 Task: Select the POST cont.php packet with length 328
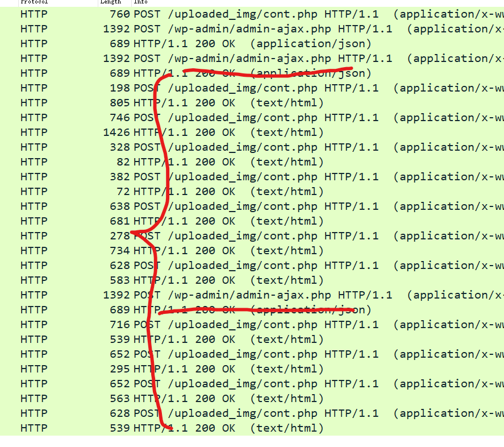point(252,147)
